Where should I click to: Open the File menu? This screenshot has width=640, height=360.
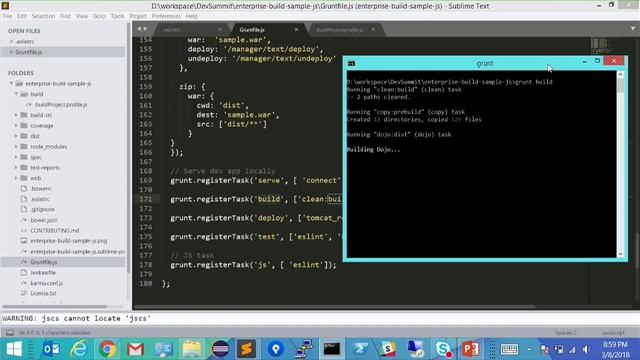click(x=7, y=16)
